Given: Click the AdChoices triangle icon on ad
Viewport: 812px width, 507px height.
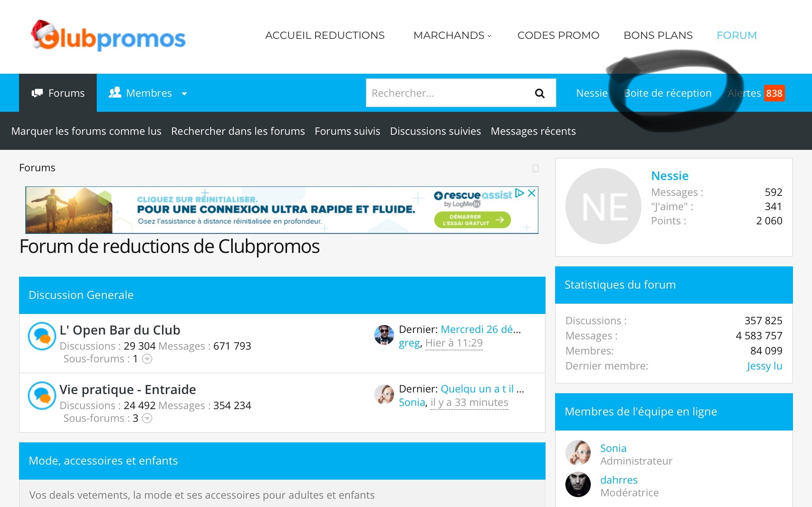Looking at the screenshot, I should [x=519, y=193].
